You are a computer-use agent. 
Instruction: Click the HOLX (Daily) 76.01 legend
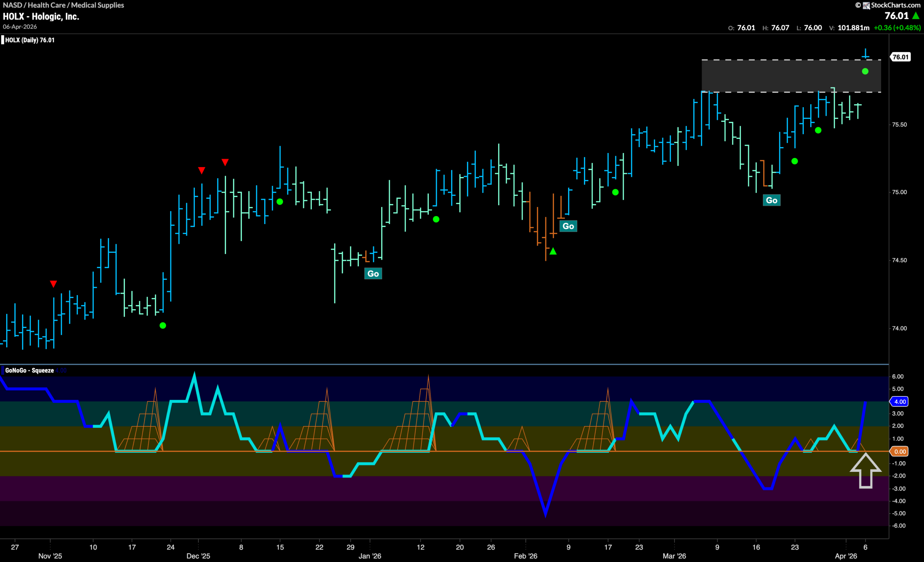click(x=30, y=40)
